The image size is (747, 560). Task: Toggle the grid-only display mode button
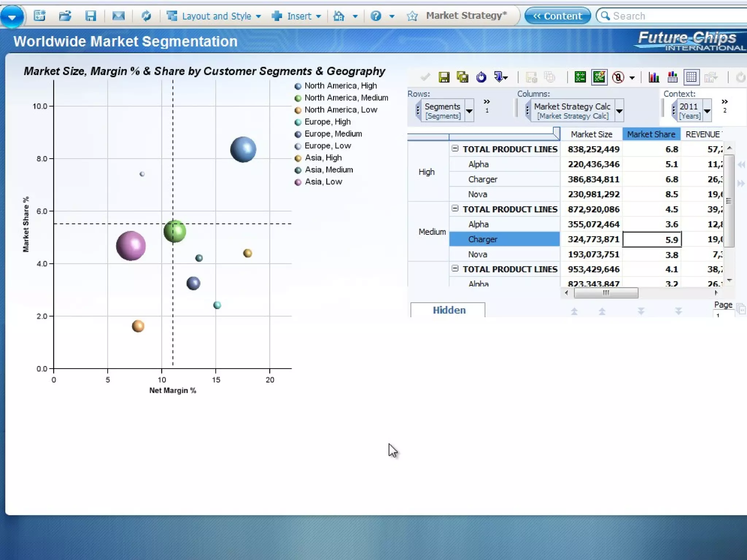click(x=691, y=77)
